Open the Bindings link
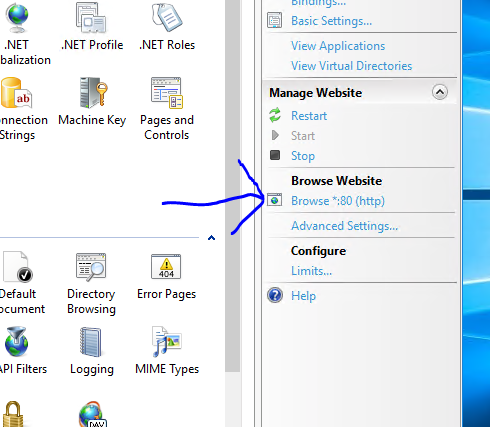The image size is (490, 427). (x=319, y=3)
